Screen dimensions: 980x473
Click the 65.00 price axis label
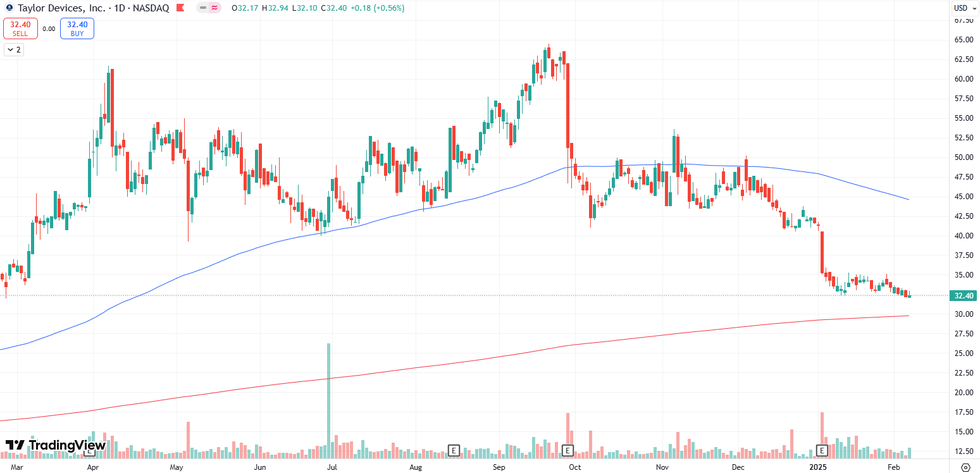(x=964, y=39)
